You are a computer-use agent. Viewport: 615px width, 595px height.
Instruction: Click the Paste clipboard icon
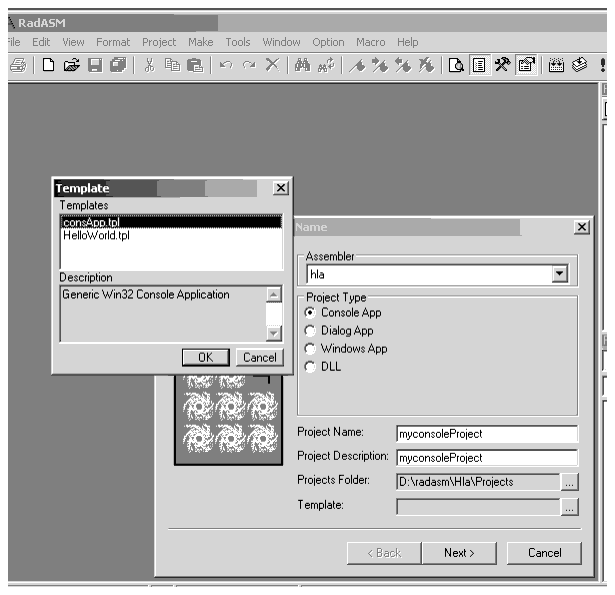pyautogui.click(x=195, y=65)
